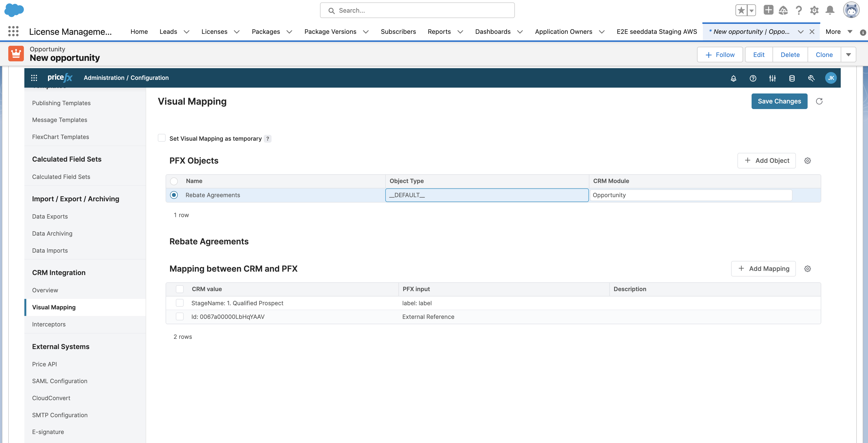Open notifications bell in the pricefx bar

click(x=734, y=78)
